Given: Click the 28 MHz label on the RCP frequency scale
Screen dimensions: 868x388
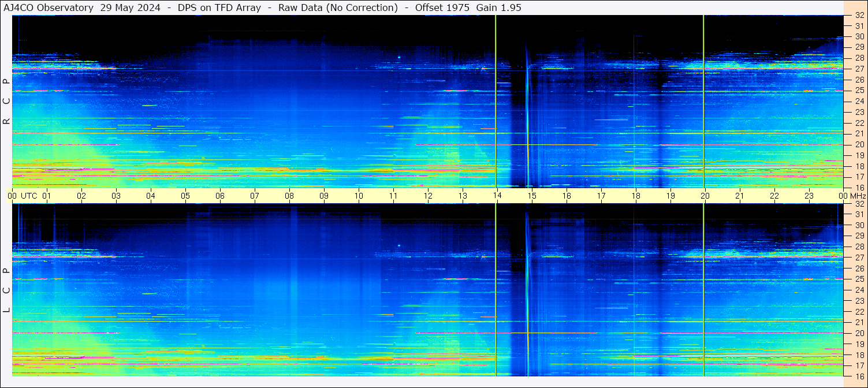Looking at the screenshot, I should click(859, 58).
